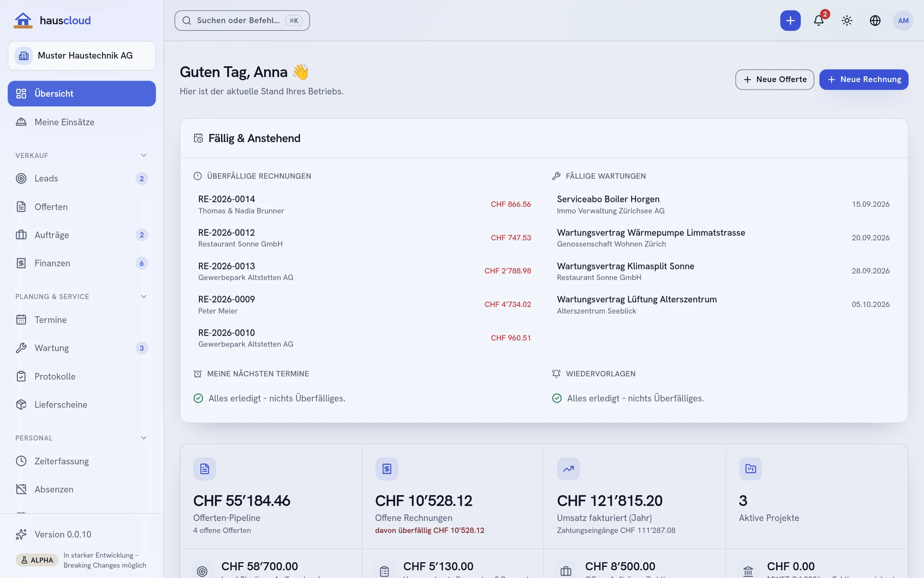Image resolution: width=924 pixels, height=578 pixels.
Task: Open Wartung in sidebar
Action: (82, 348)
